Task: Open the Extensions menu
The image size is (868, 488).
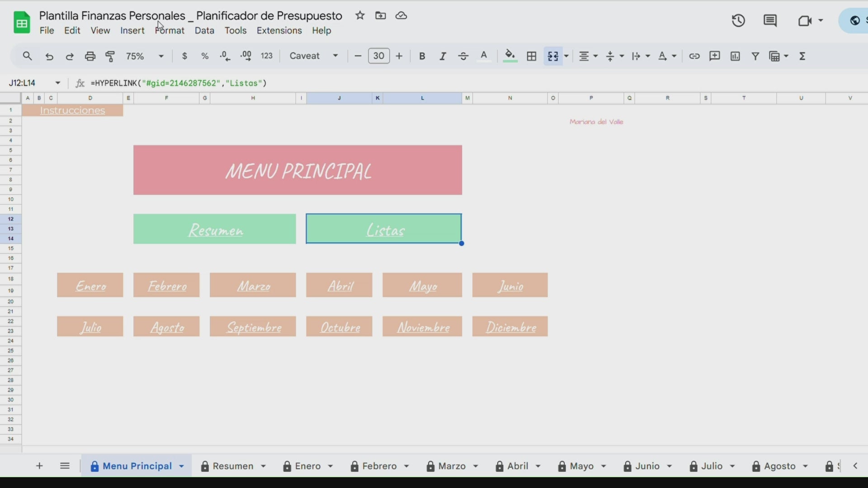Action: [x=279, y=31]
